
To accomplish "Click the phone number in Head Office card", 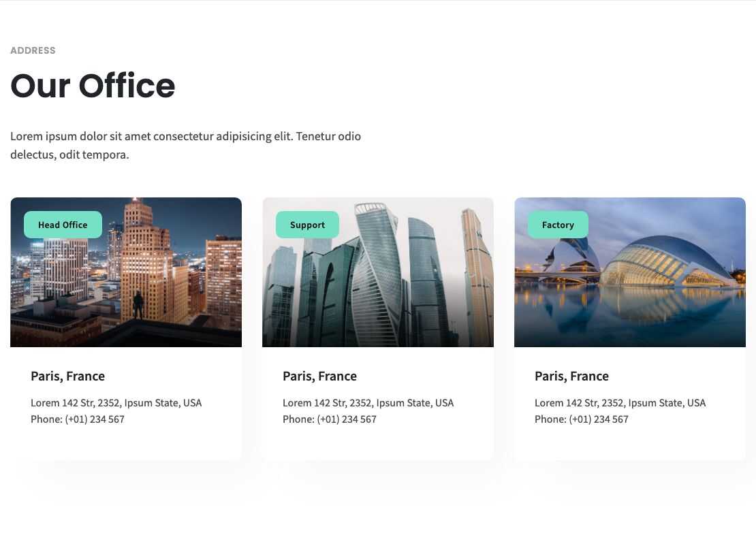I will pos(78,419).
